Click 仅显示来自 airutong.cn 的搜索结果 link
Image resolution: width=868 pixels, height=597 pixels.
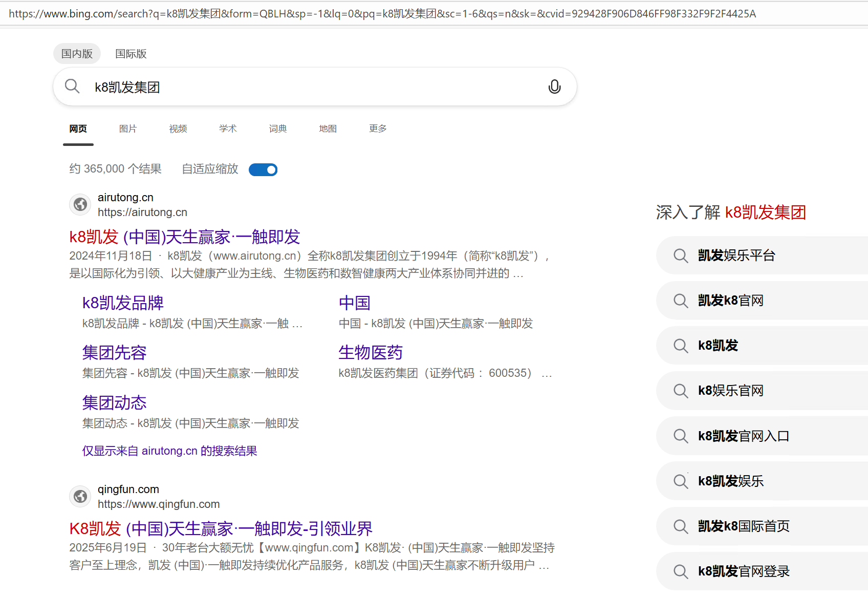[x=170, y=451]
